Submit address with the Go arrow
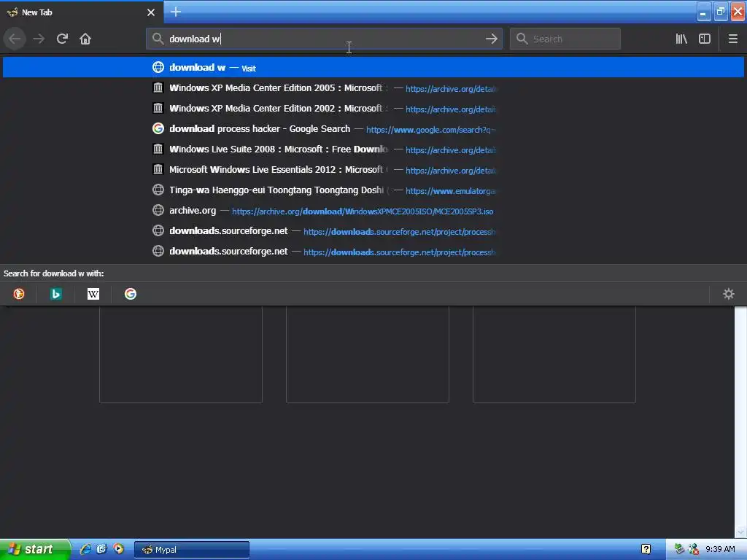 coord(491,39)
